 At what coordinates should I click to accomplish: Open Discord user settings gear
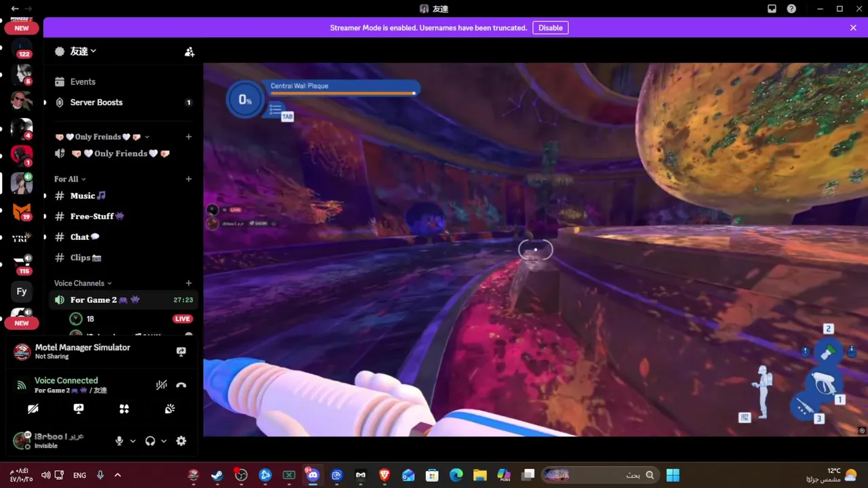(181, 441)
